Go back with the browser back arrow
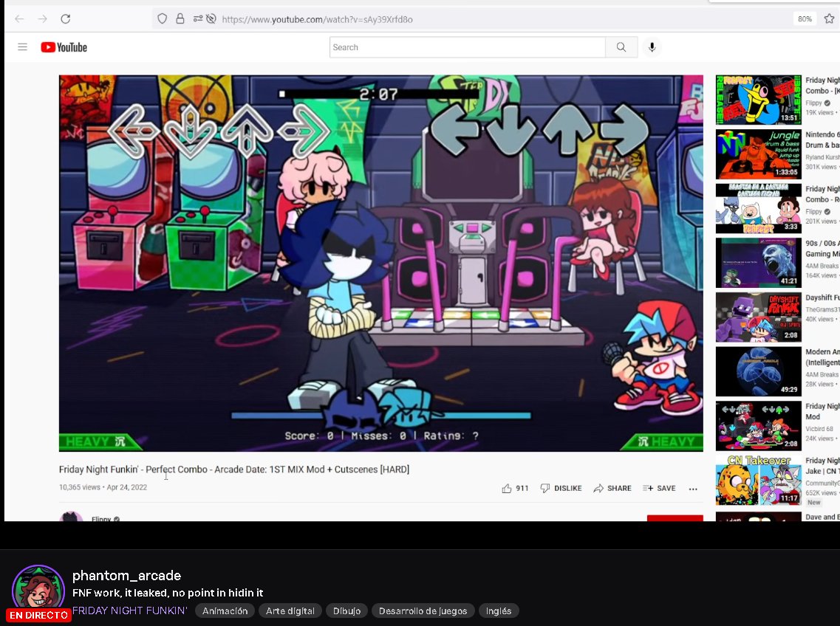840x626 pixels. coord(19,19)
